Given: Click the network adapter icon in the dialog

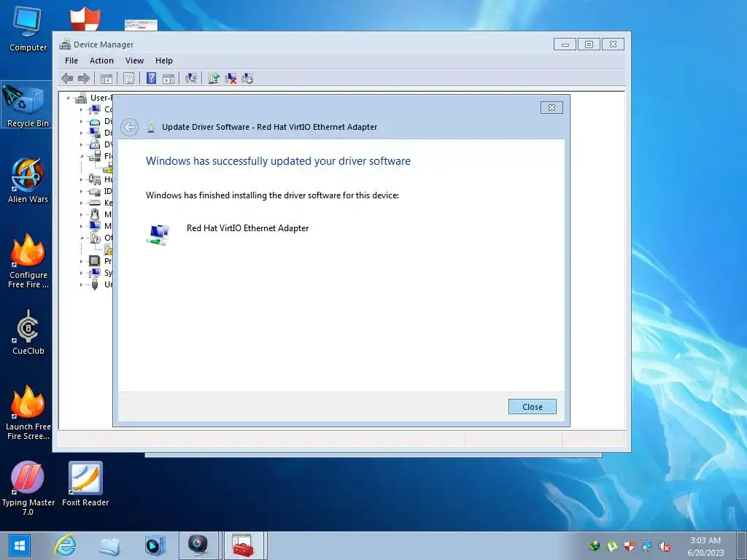Looking at the screenshot, I should tap(158, 235).
